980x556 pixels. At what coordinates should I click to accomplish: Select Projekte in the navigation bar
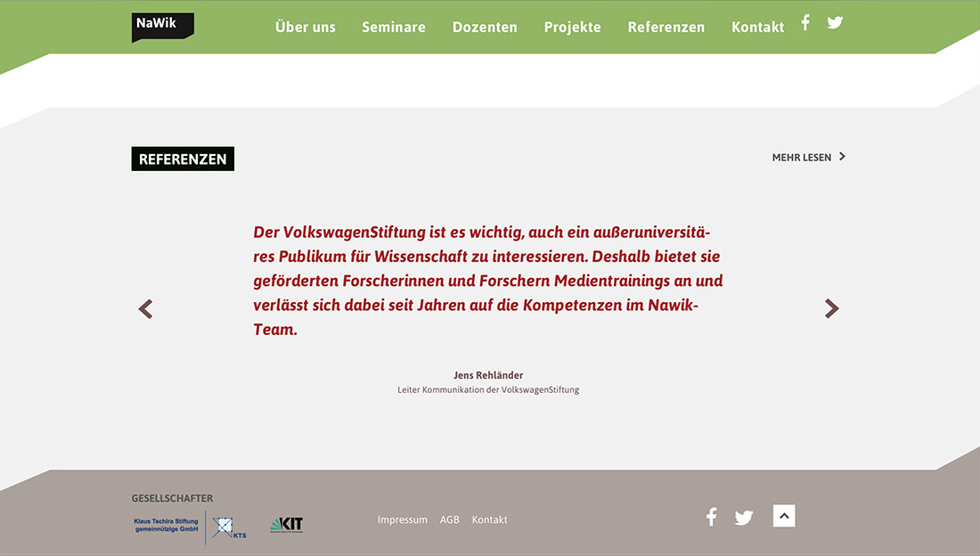(572, 28)
